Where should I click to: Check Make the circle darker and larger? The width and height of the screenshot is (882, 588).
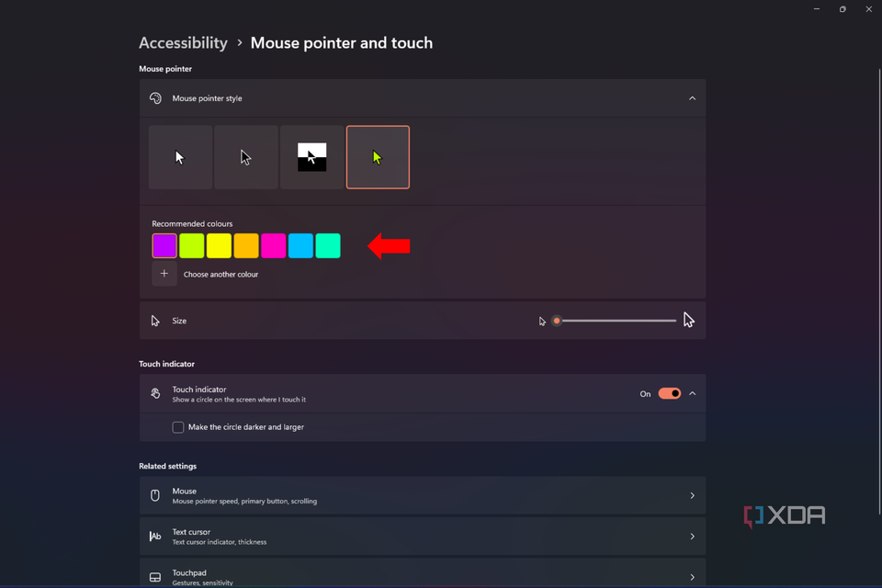click(177, 426)
